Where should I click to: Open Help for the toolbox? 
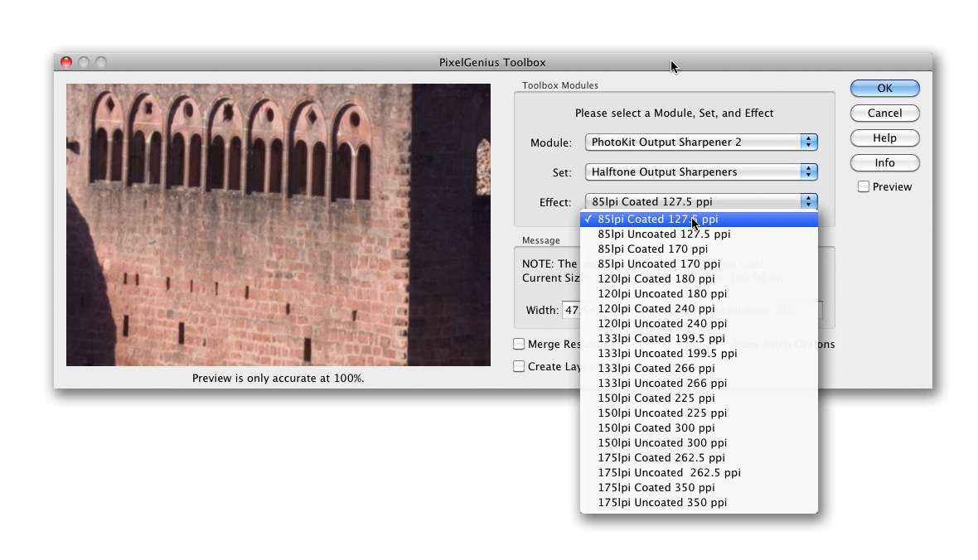[x=884, y=138]
